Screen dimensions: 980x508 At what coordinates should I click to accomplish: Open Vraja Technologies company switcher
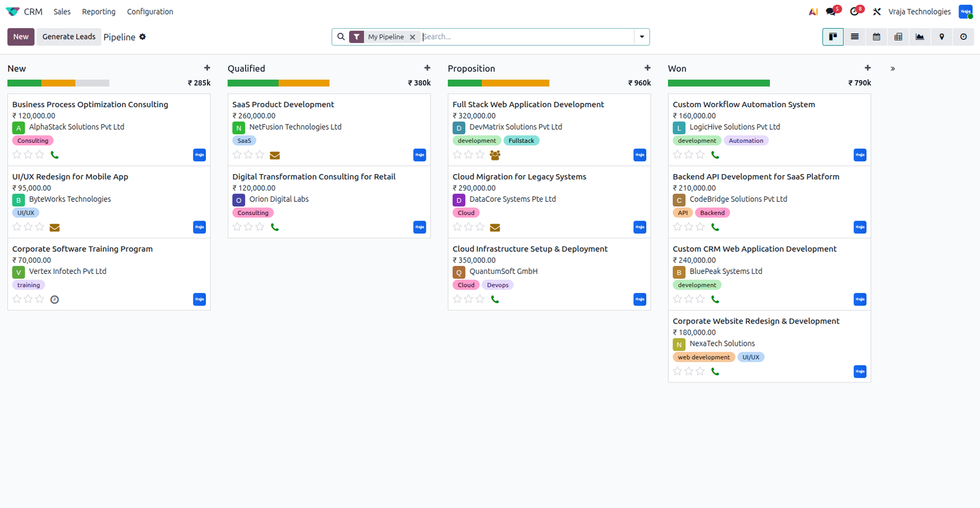pyautogui.click(x=919, y=12)
